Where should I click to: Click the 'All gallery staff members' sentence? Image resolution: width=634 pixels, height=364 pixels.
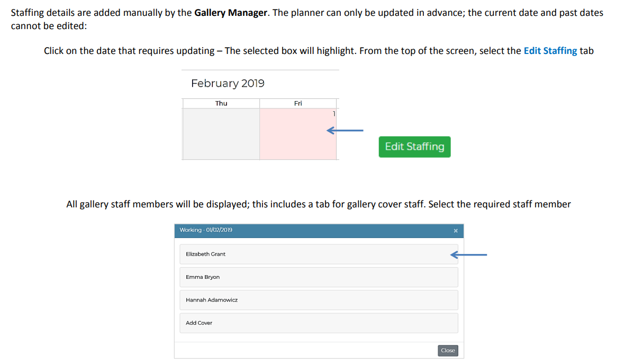[x=318, y=204]
